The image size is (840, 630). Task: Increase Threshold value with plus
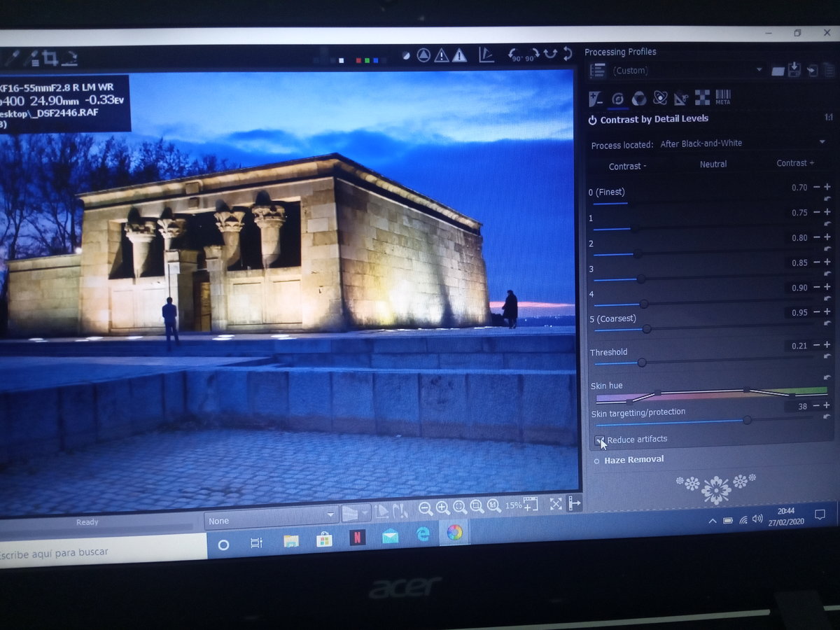827,345
